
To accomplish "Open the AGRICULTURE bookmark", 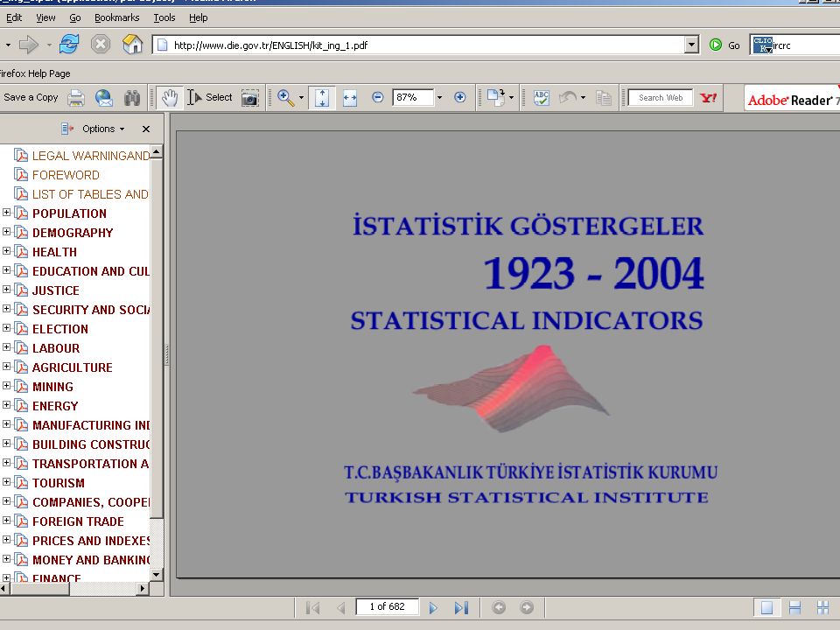I will (73, 367).
